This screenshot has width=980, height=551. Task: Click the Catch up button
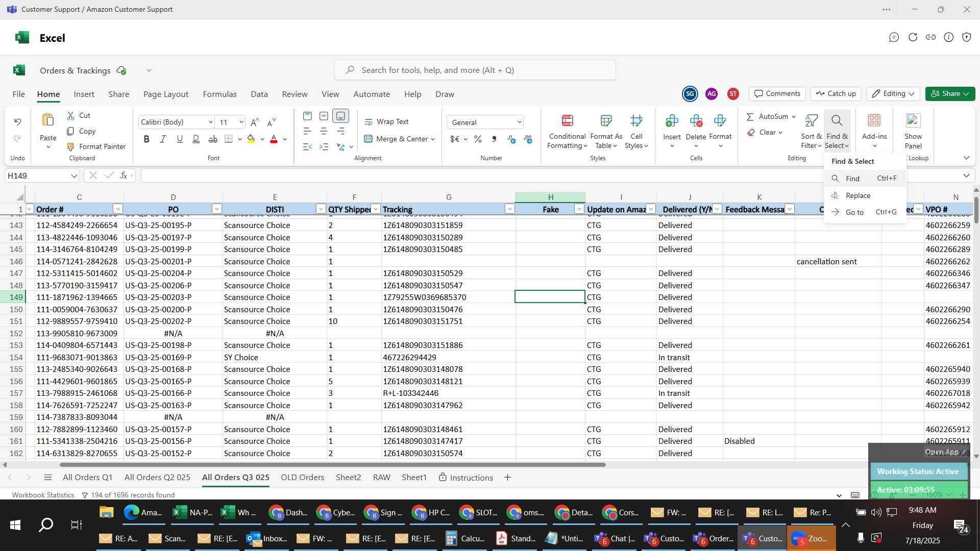tap(836, 94)
